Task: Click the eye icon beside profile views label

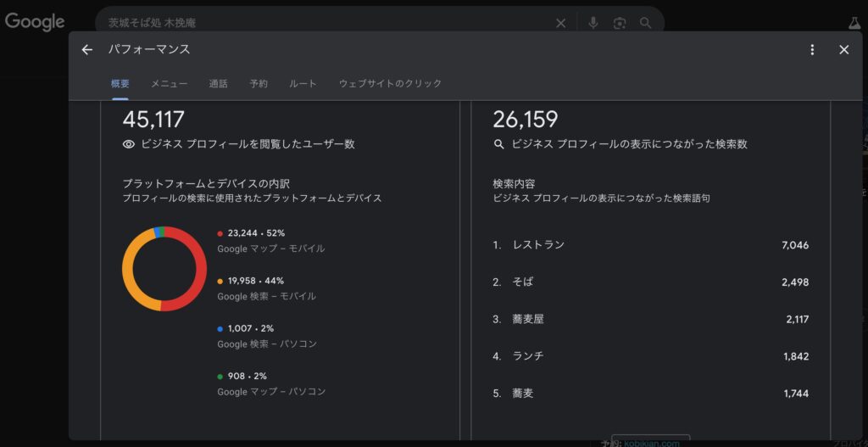Action: (x=129, y=144)
